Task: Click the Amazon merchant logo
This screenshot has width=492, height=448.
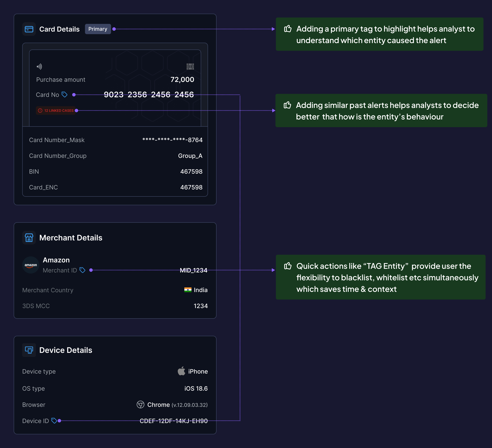Action: (x=31, y=265)
